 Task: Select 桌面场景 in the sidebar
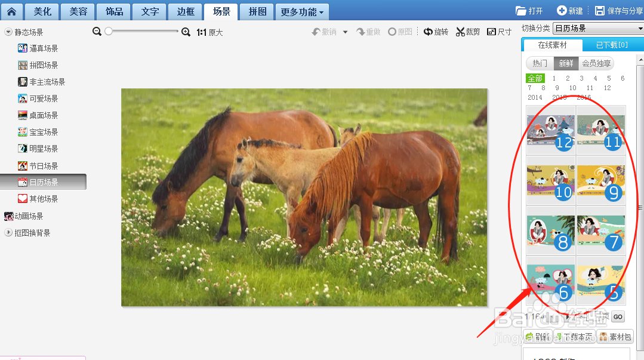[x=38, y=115]
